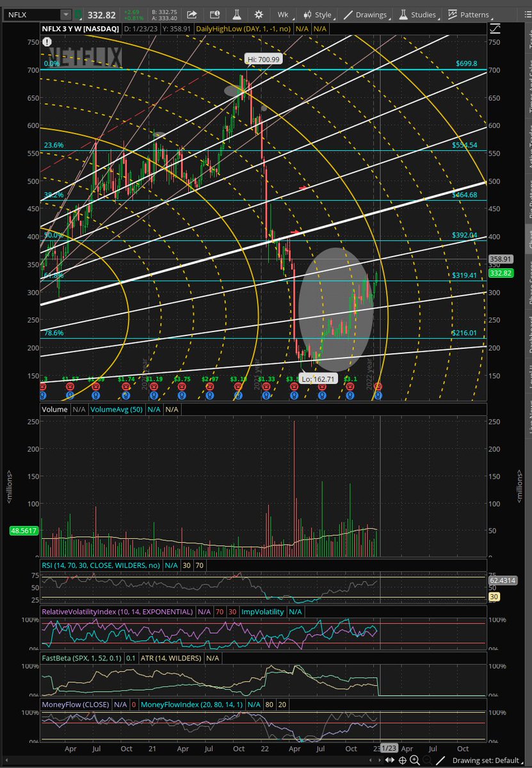The width and height of the screenshot is (532, 768).
Task: Click the $464.68 Fibonacci level label
Action: [x=465, y=195]
